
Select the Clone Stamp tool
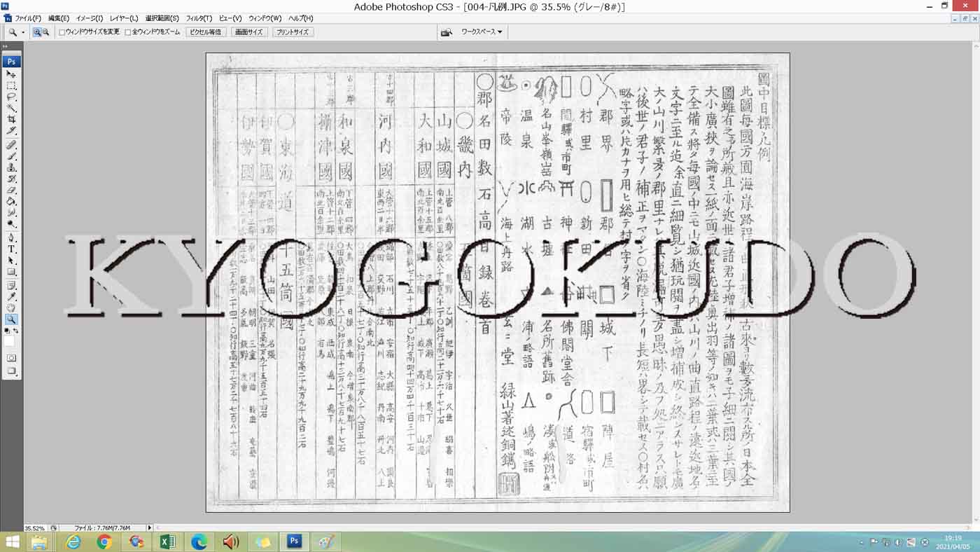tap(11, 167)
